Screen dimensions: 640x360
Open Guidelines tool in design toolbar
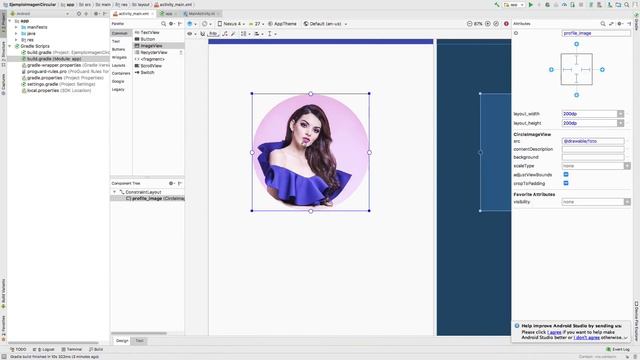pos(271,33)
